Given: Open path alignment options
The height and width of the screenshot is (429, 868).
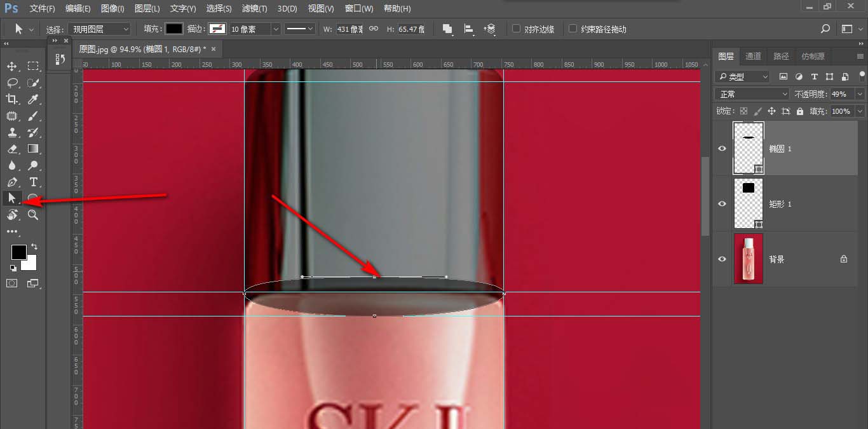Looking at the screenshot, I should [469, 29].
